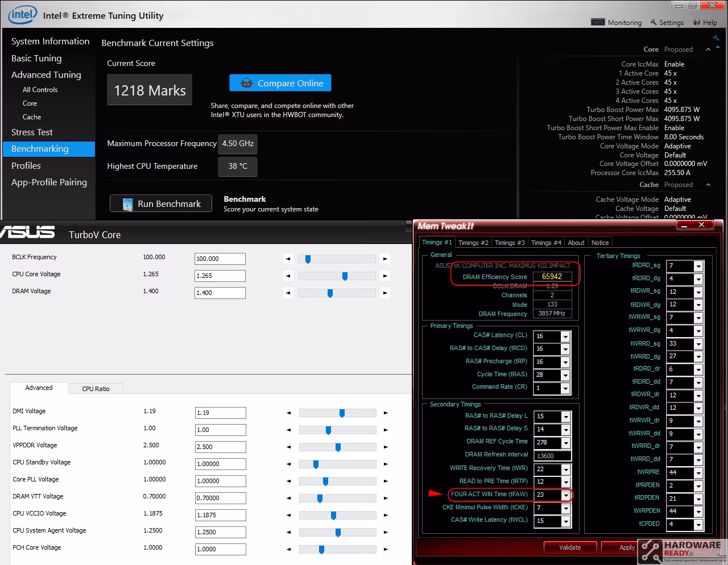
Task: Open Settings wrench icon
Action: [x=653, y=22]
